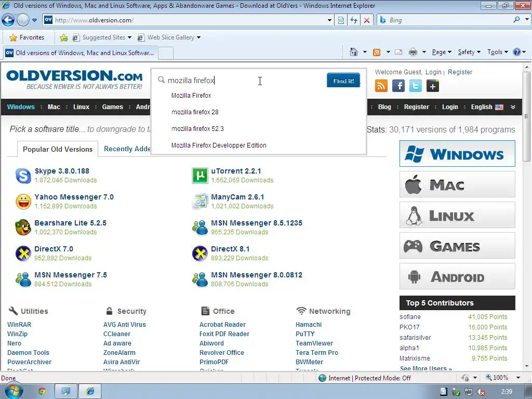Click the browser Forward arrow button
Viewport: 532px width, 399px height.
click(23, 20)
